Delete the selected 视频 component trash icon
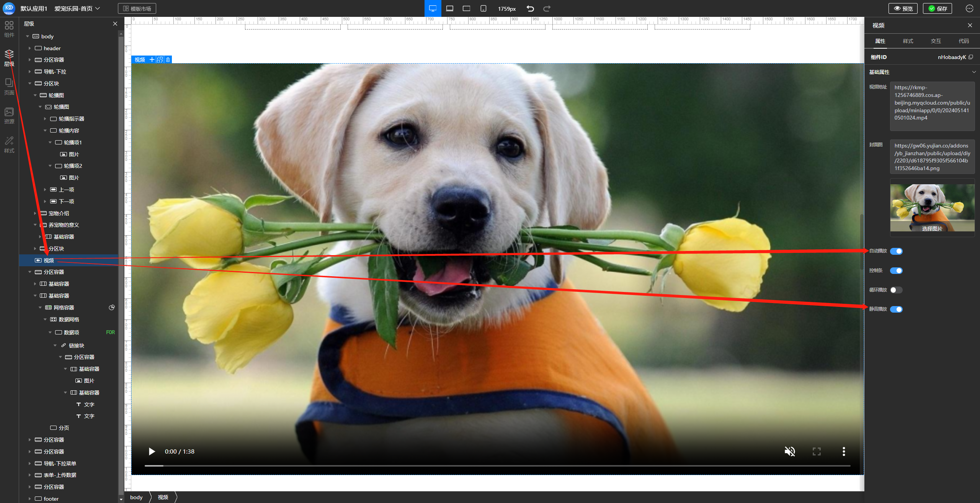The height and width of the screenshot is (503, 980). click(x=168, y=59)
